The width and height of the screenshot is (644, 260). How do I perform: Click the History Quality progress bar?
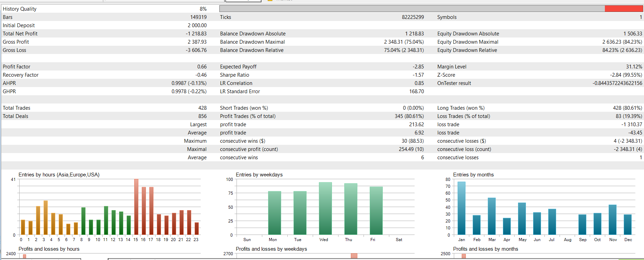point(431,9)
